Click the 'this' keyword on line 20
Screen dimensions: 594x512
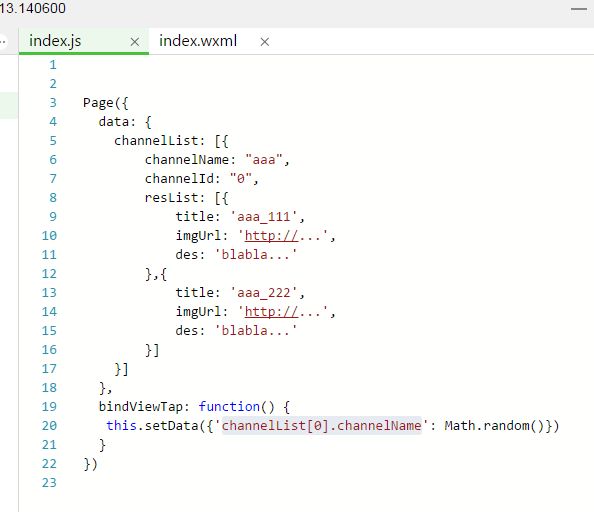121,426
